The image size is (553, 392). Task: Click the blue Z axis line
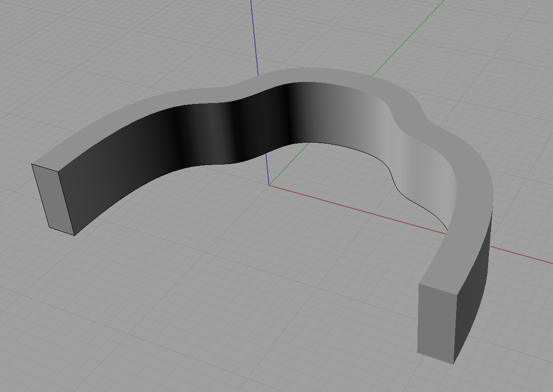pyautogui.click(x=254, y=37)
